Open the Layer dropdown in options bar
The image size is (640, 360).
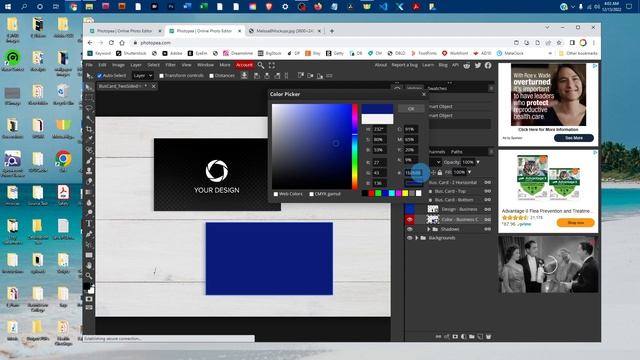(x=142, y=76)
